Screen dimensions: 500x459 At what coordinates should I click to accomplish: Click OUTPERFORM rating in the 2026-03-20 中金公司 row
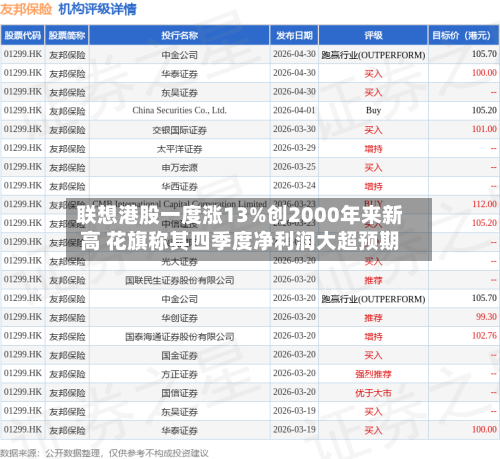(373, 299)
